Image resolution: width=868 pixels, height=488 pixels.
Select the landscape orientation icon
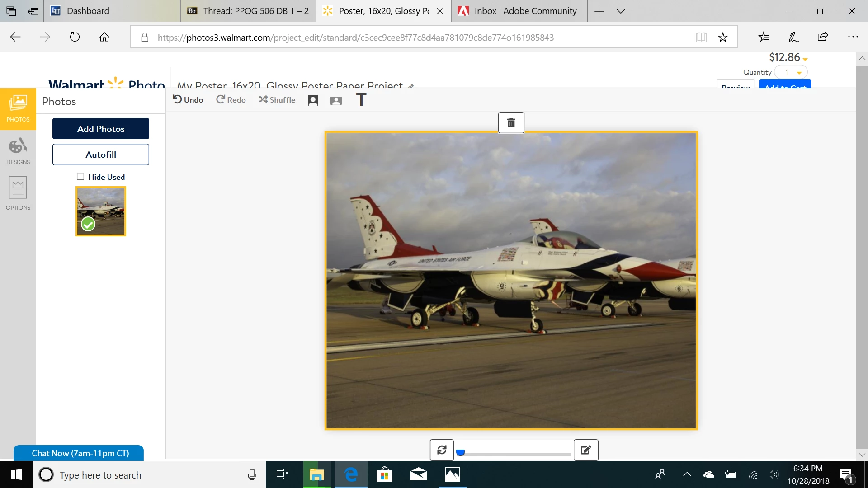click(x=336, y=100)
